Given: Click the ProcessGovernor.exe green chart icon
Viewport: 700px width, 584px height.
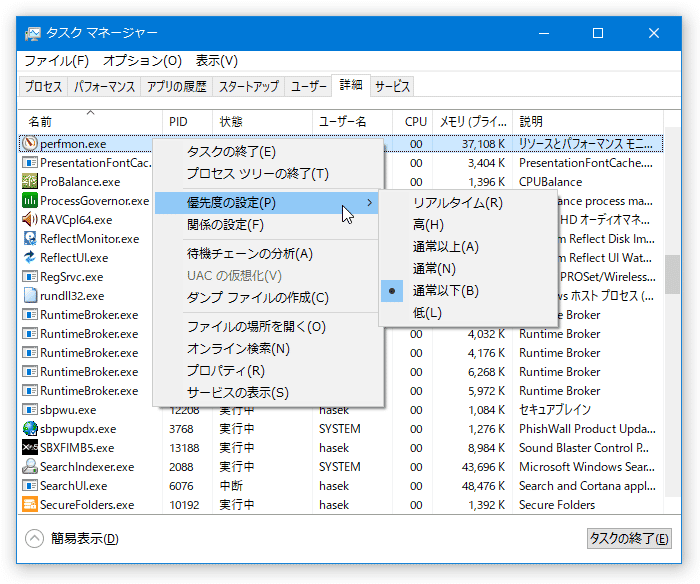Looking at the screenshot, I should pos(30,200).
